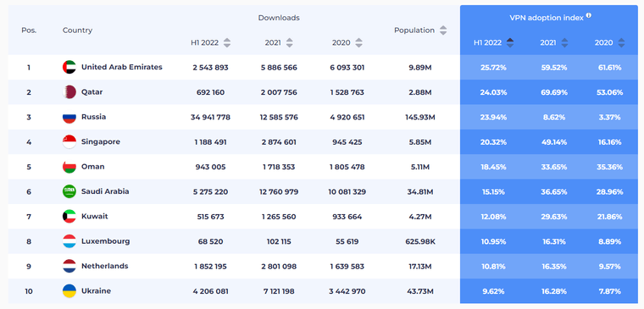Click Ukraine 2020 adoption index 7.87%

coord(609,292)
